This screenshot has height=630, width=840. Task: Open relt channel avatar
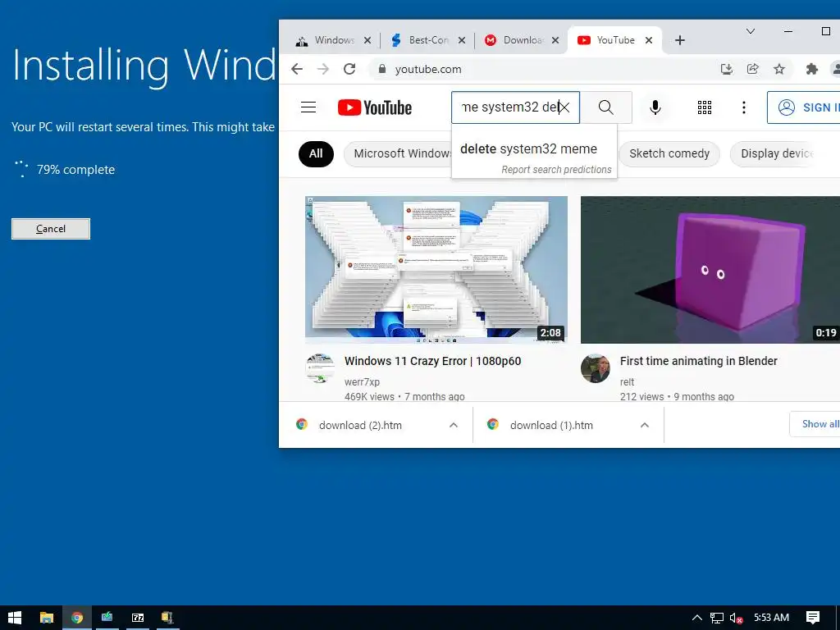pos(596,368)
